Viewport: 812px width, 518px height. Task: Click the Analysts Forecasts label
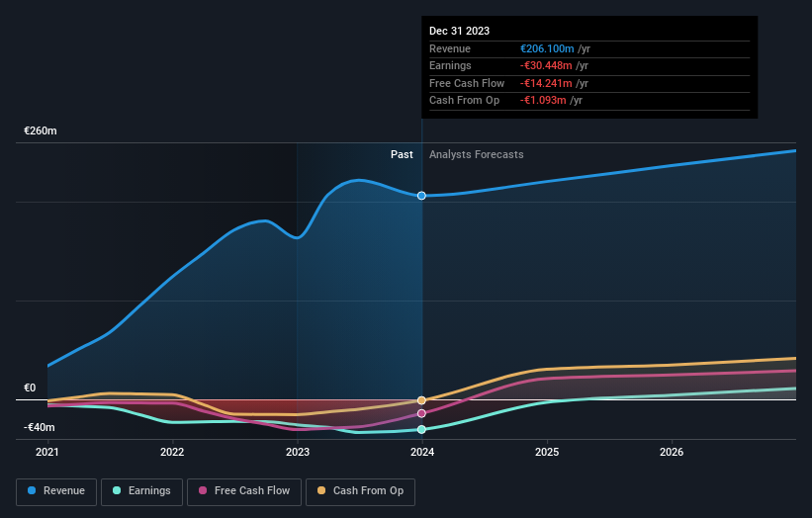[x=477, y=155]
